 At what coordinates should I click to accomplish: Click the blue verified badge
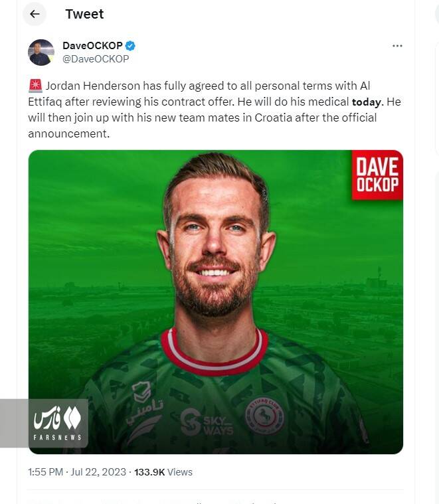click(130, 46)
